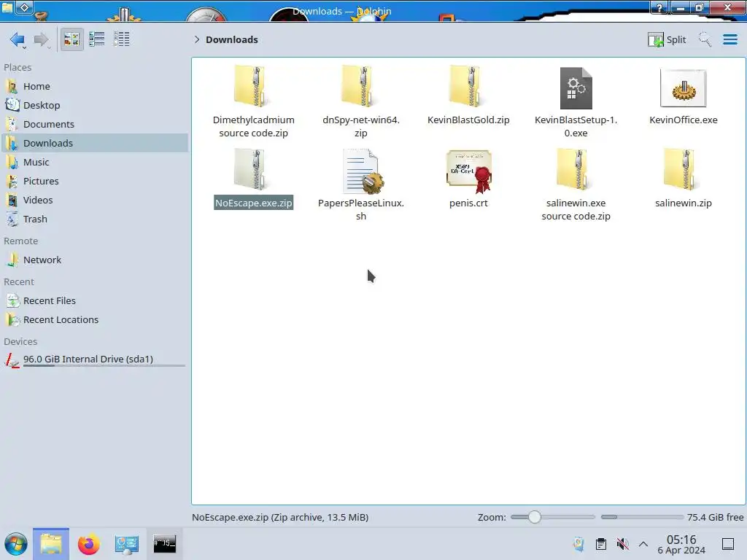Switch to Compact view mode
This screenshot has width=747, height=560.
coord(97,39)
